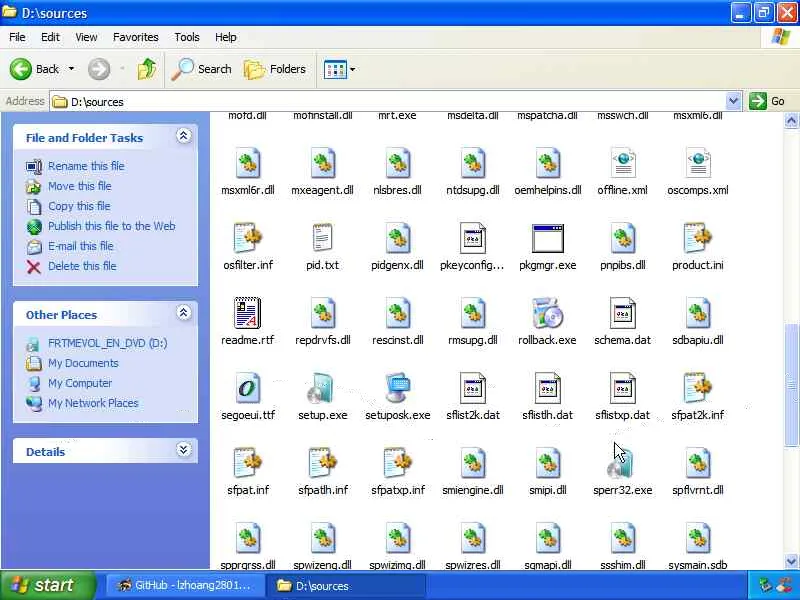The width and height of the screenshot is (800, 600).
Task: Open My Network Places link
Action: click(93, 403)
